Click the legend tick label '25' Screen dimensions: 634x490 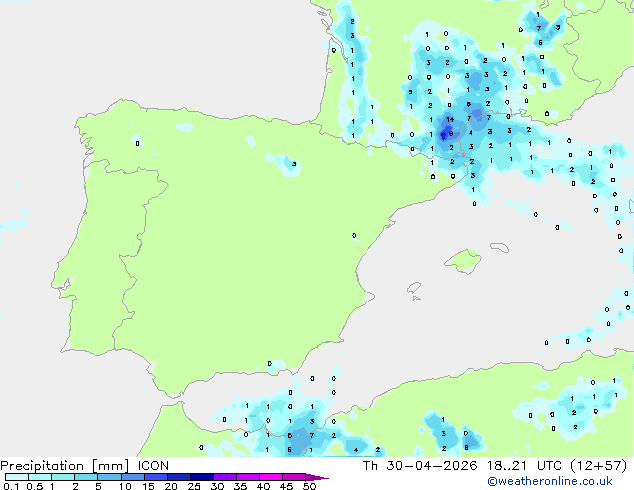pyautogui.click(x=194, y=486)
